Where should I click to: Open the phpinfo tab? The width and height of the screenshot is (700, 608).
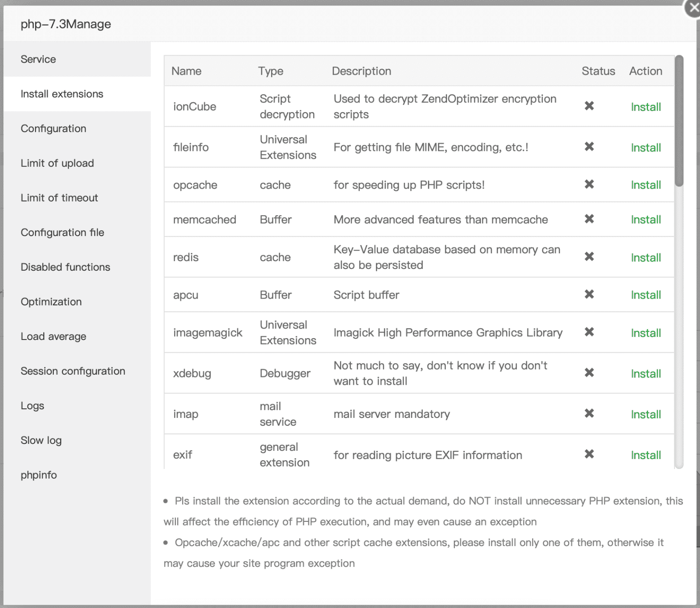tap(39, 475)
